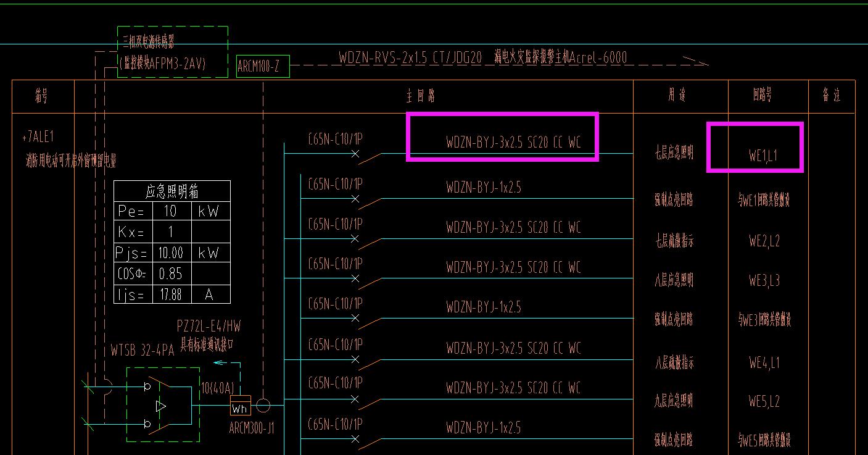Image resolution: width=868 pixels, height=455 pixels.
Task: Select the 箱号 column header
Action: pos(41,96)
